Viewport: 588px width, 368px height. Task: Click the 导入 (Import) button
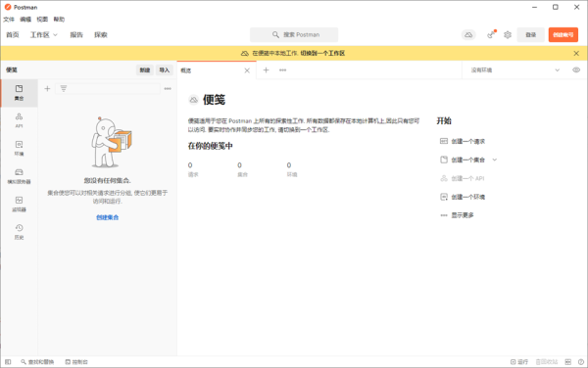pos(165,70)
